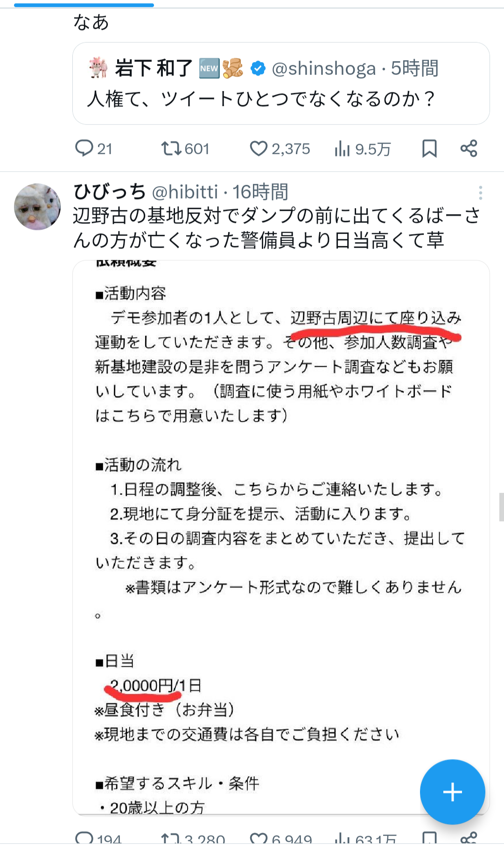Open @hibitti handle link

[185, 192]
